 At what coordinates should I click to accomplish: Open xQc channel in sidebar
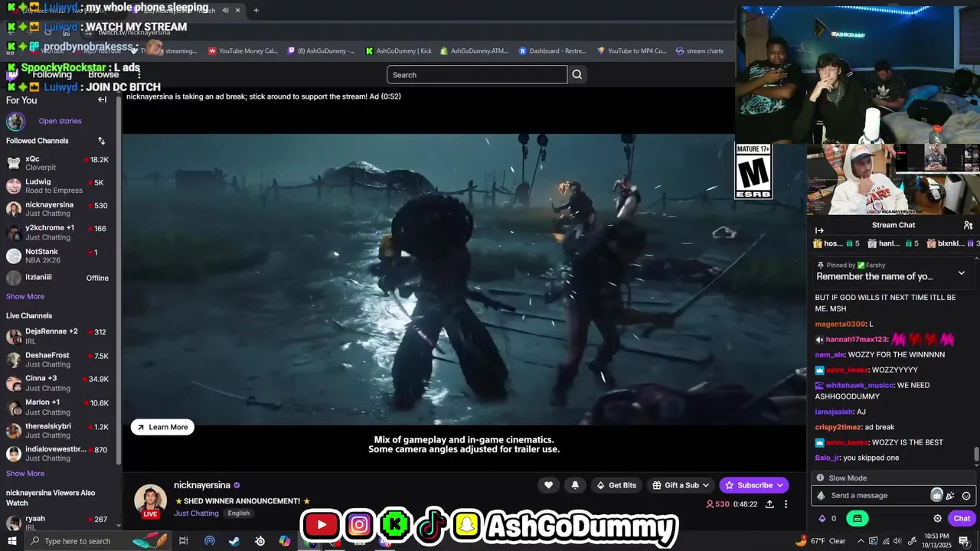click(57, 163)
